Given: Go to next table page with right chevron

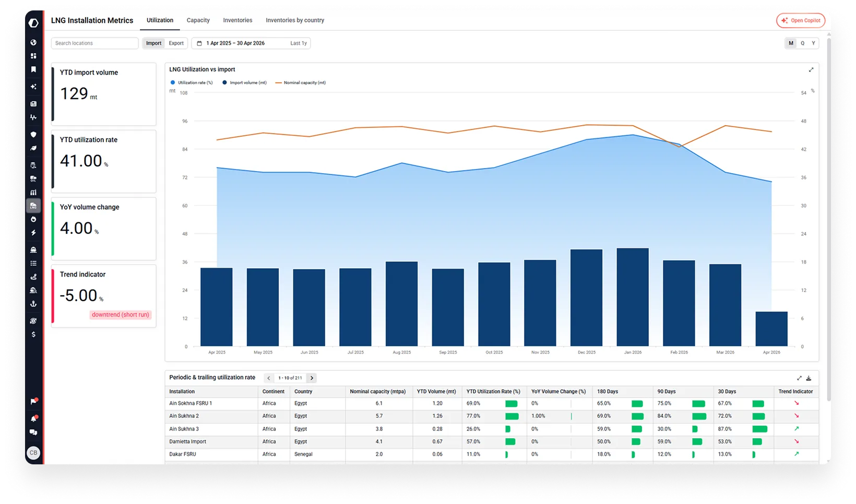Looking at the screenshot, I should click(312, 378).
